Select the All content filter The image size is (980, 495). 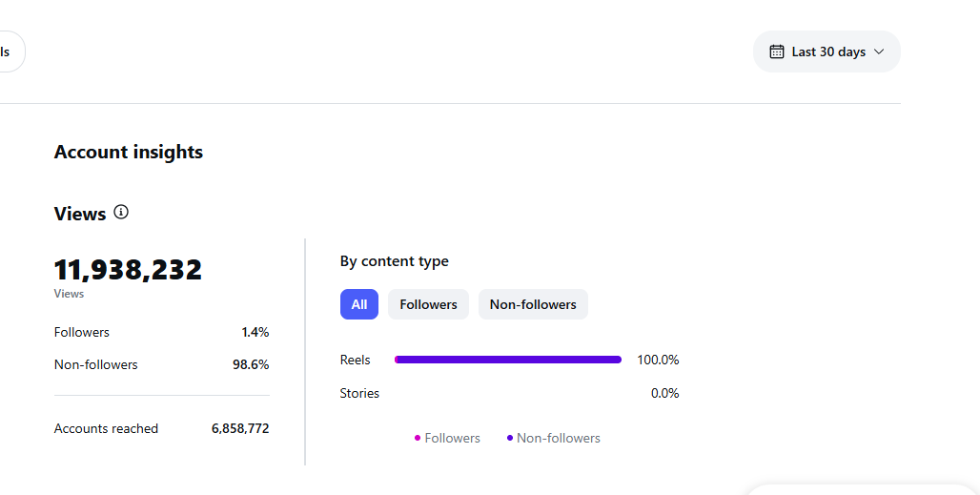[x=359, y=304]
